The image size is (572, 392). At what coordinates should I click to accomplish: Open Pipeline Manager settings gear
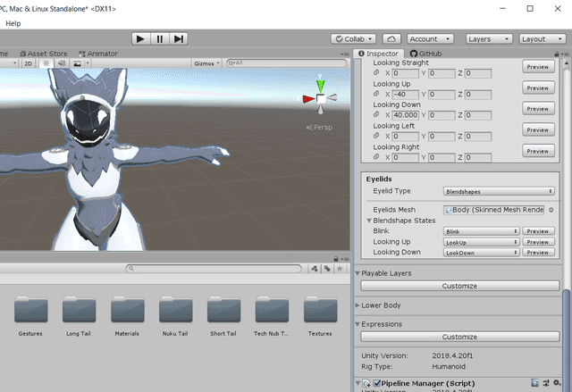557,383
